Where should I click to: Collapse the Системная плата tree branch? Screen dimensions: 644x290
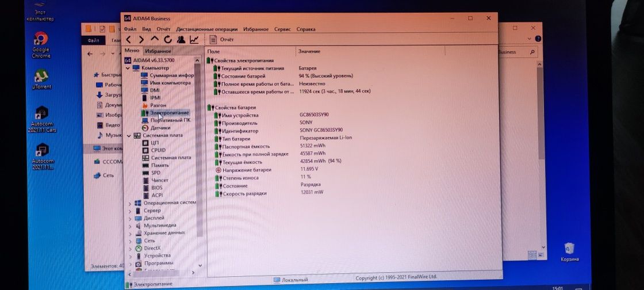[129, 135]
